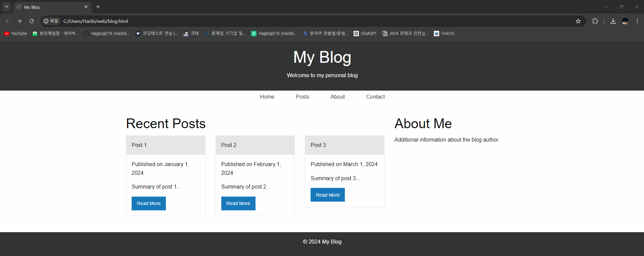Click 'Summary of post 2...' text

coord(246,187)
